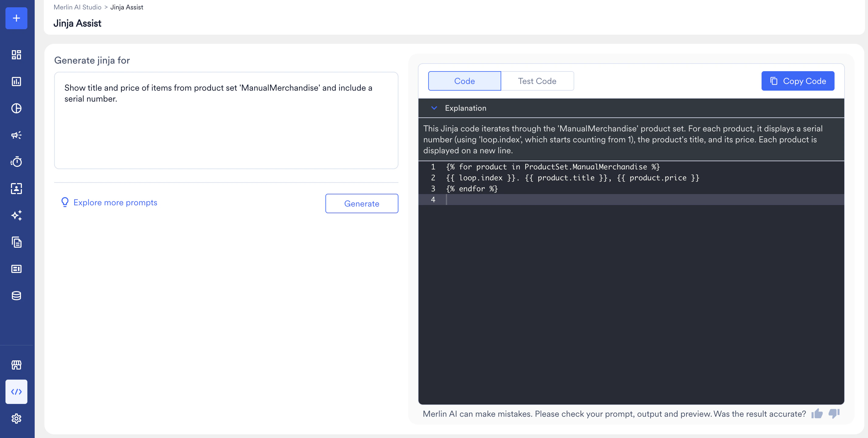The width and height of the screenshot is (868, 438).
Task: Click the blue plus create button
Action: (16, 18)
